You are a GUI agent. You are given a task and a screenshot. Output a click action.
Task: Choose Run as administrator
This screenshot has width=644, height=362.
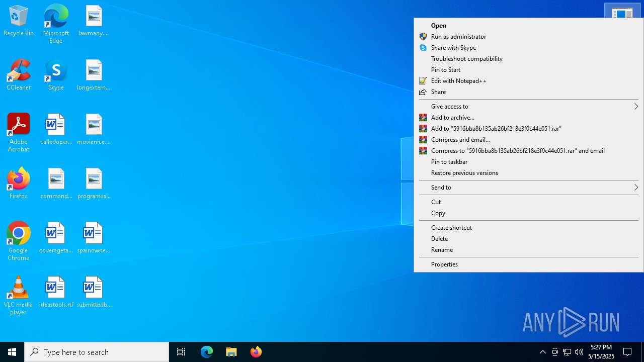tap(528, 37)
